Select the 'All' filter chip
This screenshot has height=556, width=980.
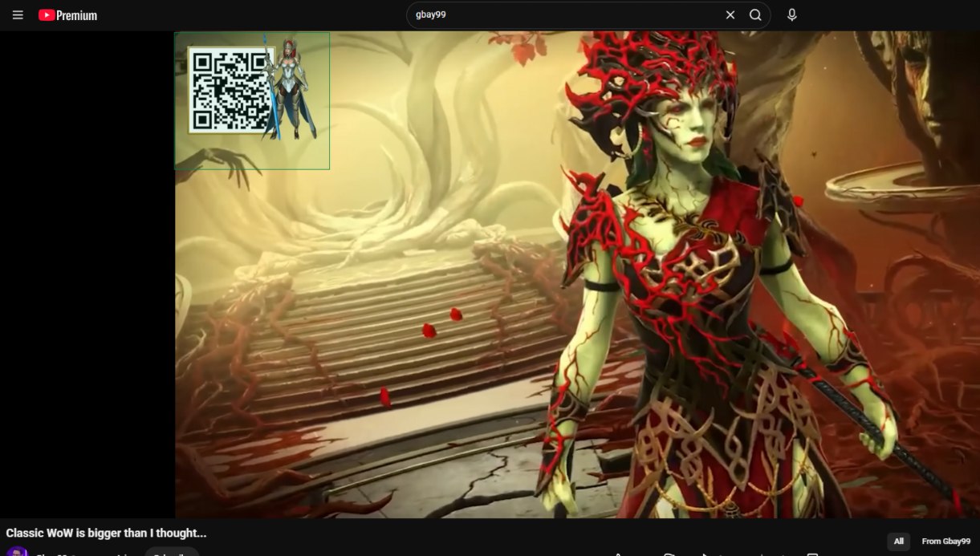[x=898, y=542]
